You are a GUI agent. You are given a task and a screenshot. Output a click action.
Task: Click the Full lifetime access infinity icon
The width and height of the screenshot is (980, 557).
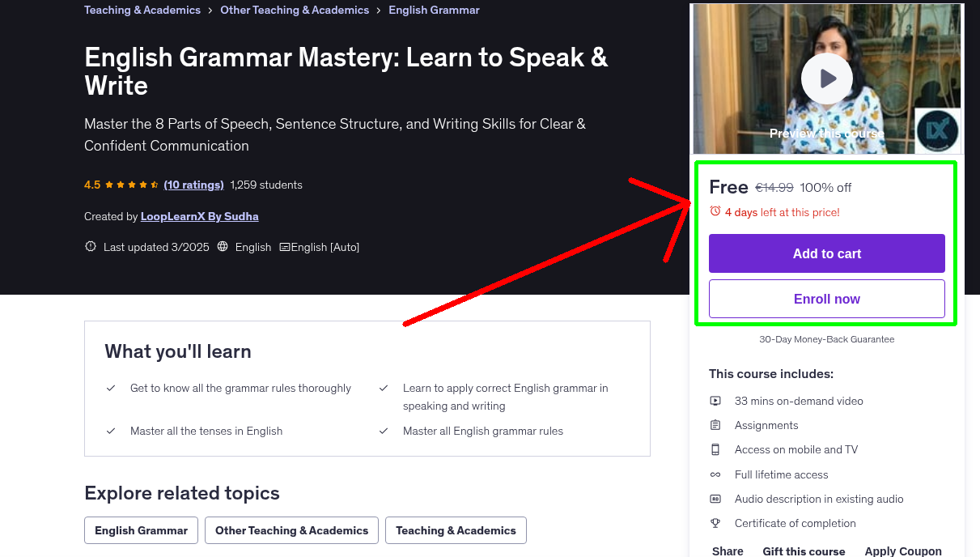pos(715,474)
